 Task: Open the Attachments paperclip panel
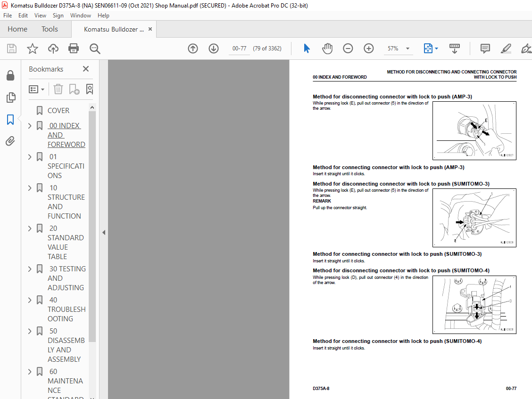pos(10,141)
